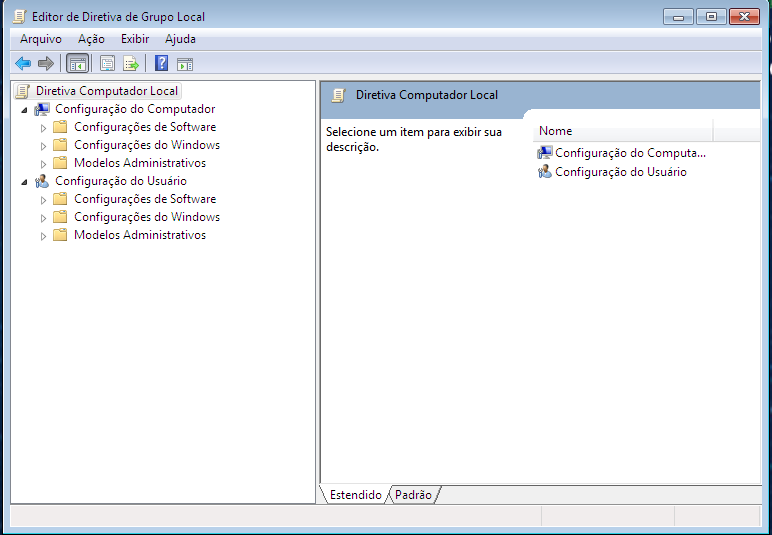772x535 pixels.
Task: Expand Configurações do Windows under Configuração do Usuário
Action: tap(43, 218)
